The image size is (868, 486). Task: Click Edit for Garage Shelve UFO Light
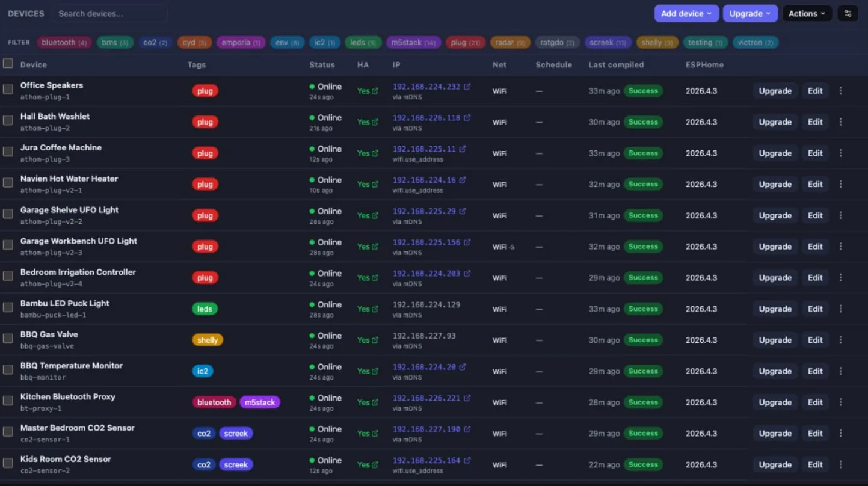pyautogui.click(x=815, y=215)
